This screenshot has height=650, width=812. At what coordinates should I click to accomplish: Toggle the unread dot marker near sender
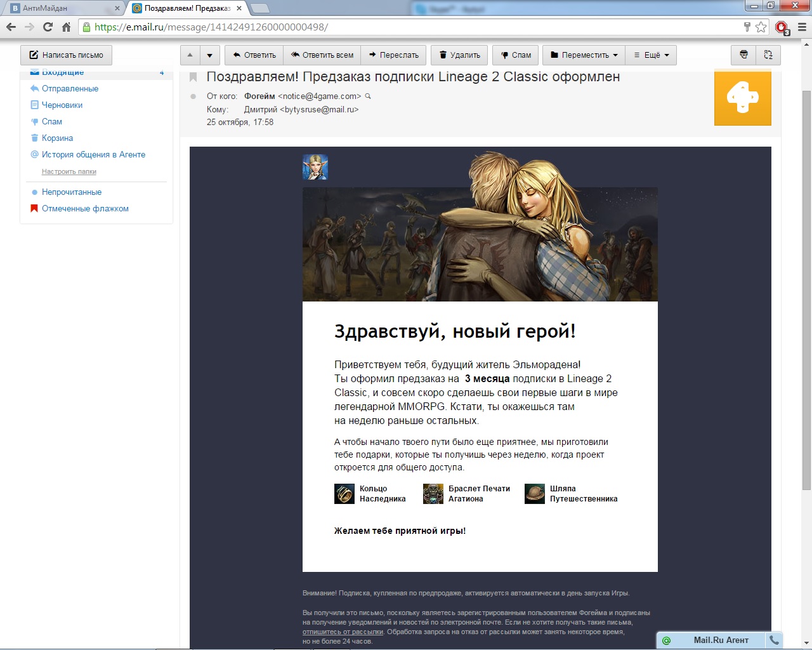point(193,96)
